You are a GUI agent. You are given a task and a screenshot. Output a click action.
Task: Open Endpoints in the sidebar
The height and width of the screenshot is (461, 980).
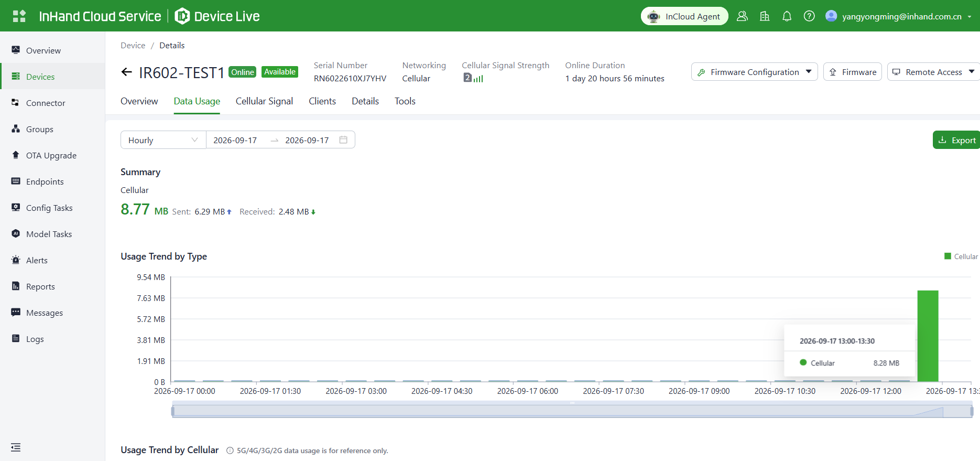pos(52,181)
